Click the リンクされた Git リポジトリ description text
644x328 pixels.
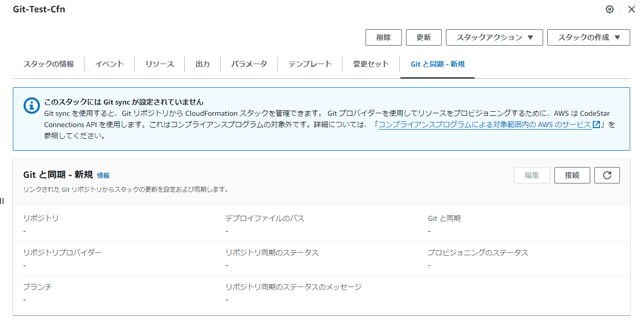125,189
